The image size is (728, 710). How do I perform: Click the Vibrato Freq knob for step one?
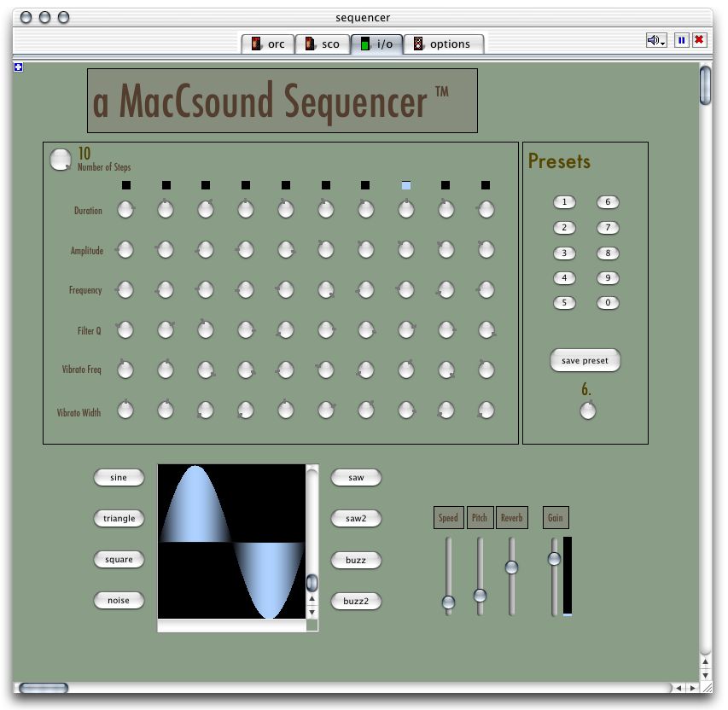[x=125, y=370]
